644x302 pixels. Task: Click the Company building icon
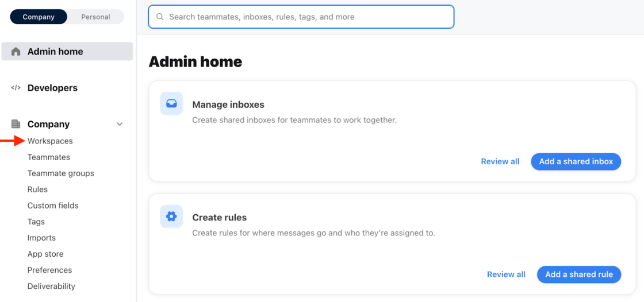16,124
